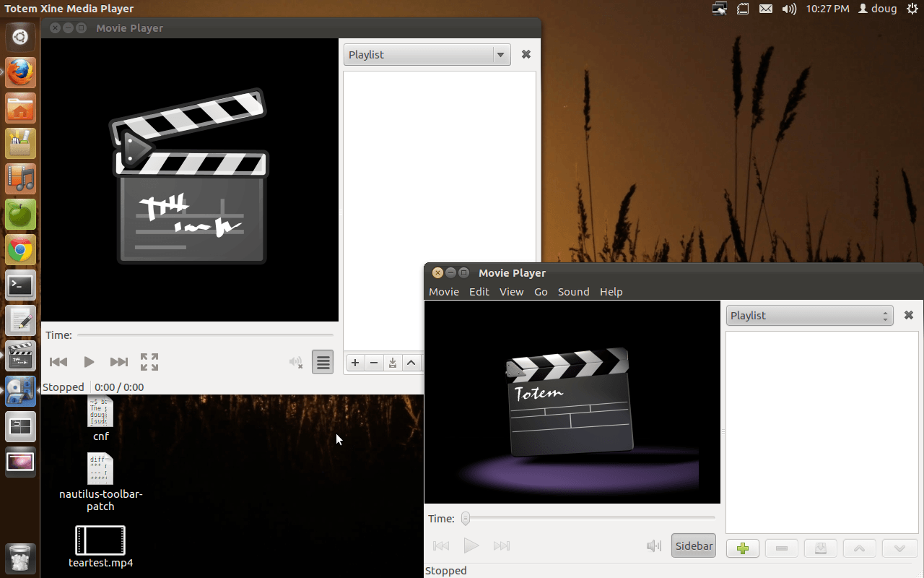
Task: Click the Play button in the front Movie Player
Action: (471, 546)
